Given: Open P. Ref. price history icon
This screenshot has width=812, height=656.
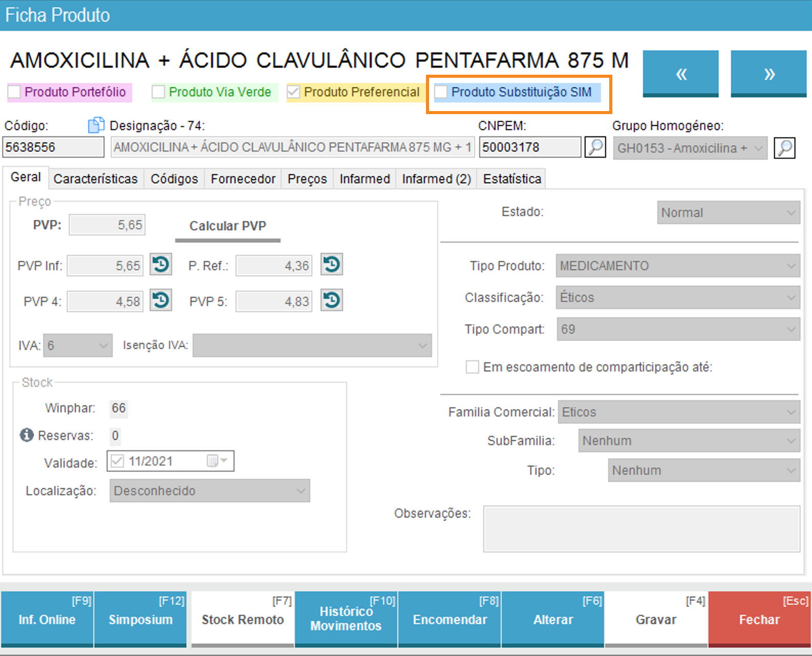Looking at the screenshot, I should tap(332, 265).
